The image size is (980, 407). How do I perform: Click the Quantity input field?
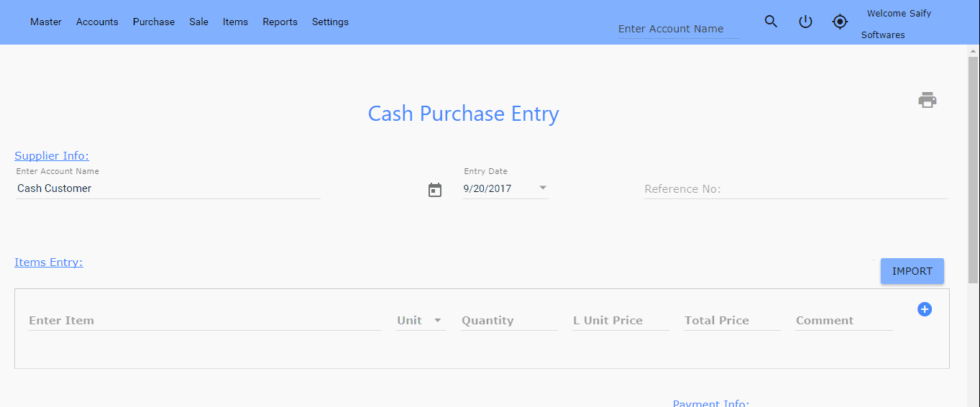(509, 321)
